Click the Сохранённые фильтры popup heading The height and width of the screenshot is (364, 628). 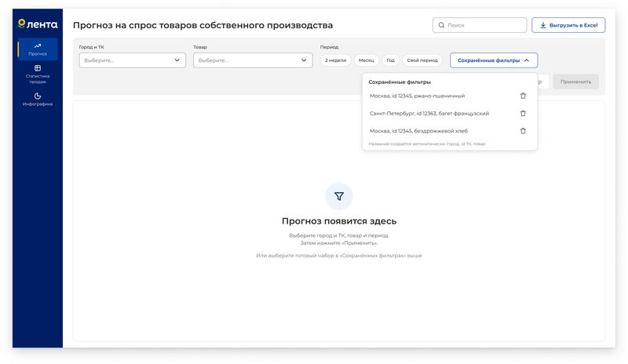[400, 82]
